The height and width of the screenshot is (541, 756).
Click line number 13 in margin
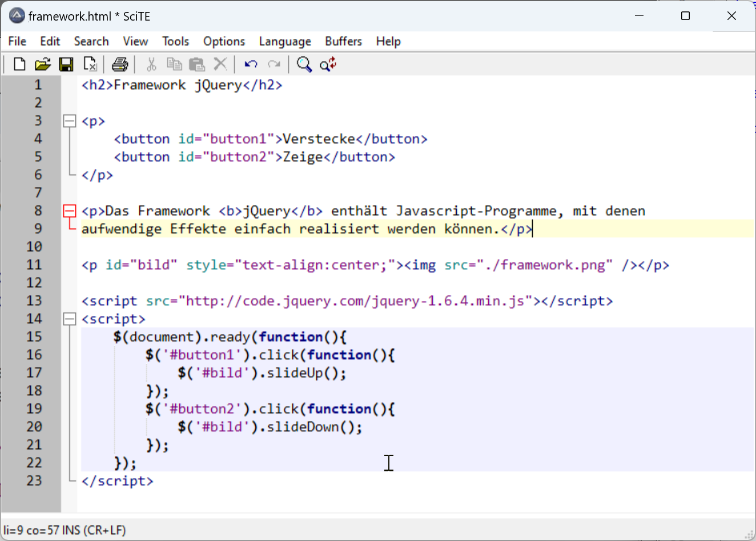[34, 300]
